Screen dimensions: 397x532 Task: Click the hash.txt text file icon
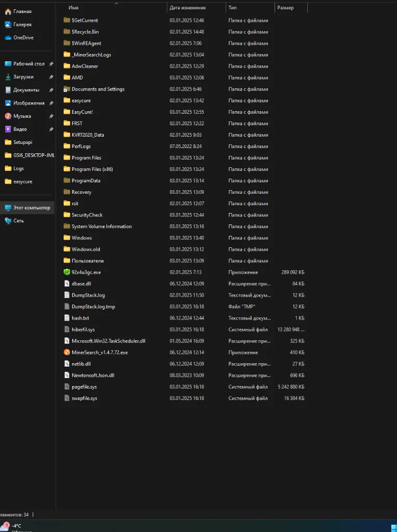coord(67,318)
